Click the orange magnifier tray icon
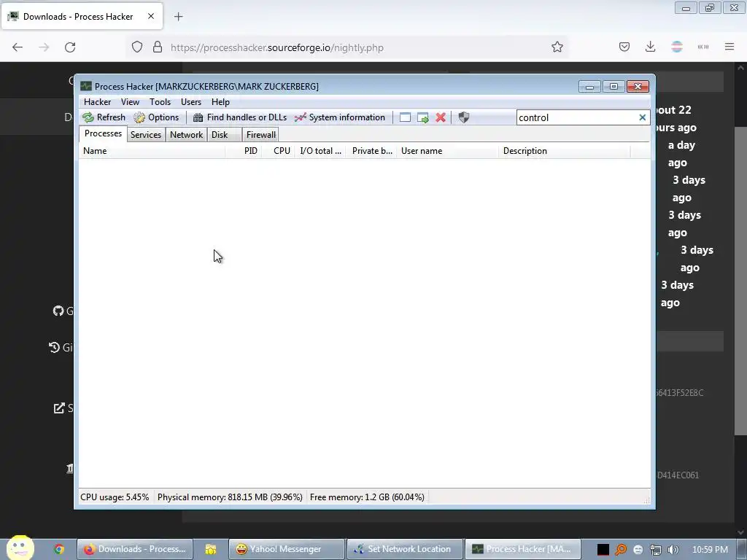The width and height of the screenshot is (747, 560). pyautogui.click(x=621, y=550)
